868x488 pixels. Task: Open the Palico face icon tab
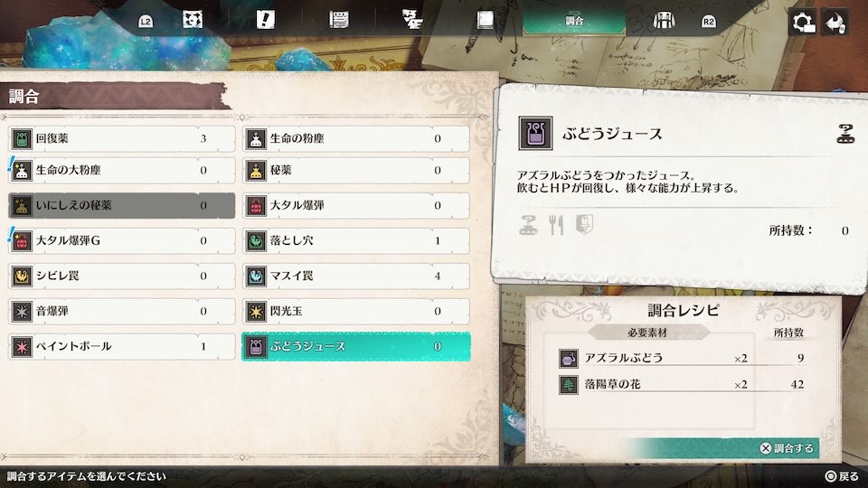tap(192, 21)
